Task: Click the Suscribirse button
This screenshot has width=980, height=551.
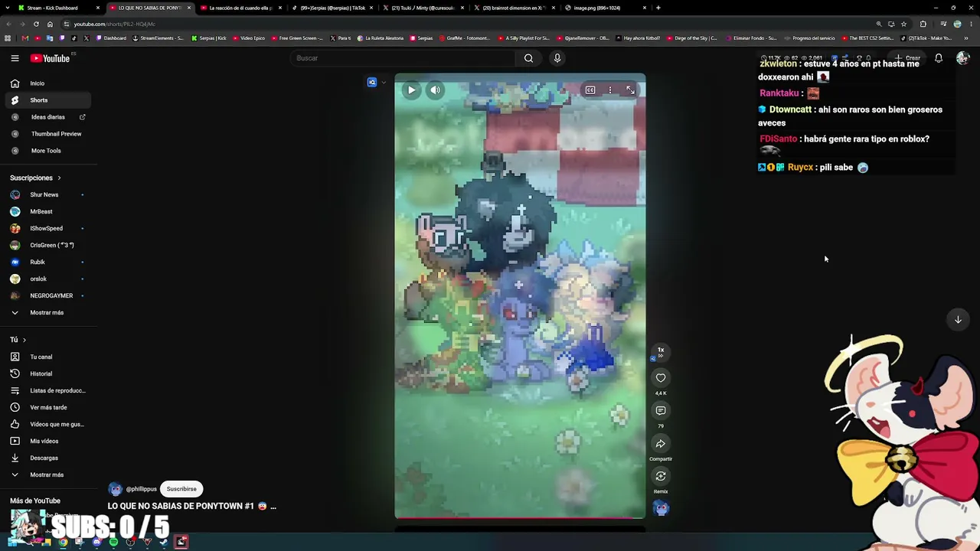Action: [181, 489]
